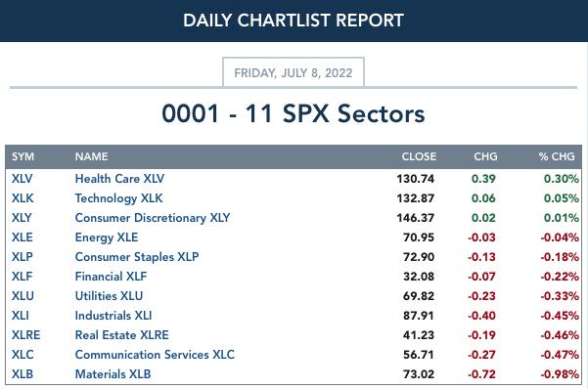
Task: Click the XLK ticker symbol
Action: [x=23, y=198]
